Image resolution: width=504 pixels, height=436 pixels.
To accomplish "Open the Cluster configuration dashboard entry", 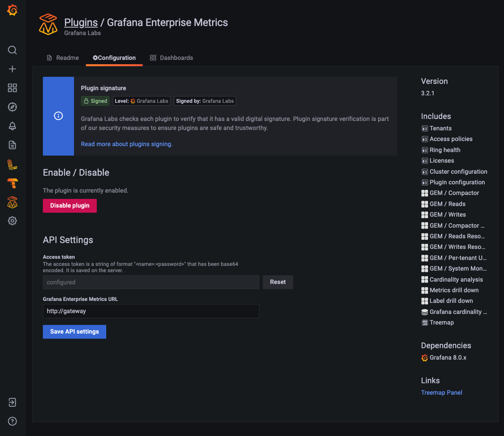I will (458, 172).
